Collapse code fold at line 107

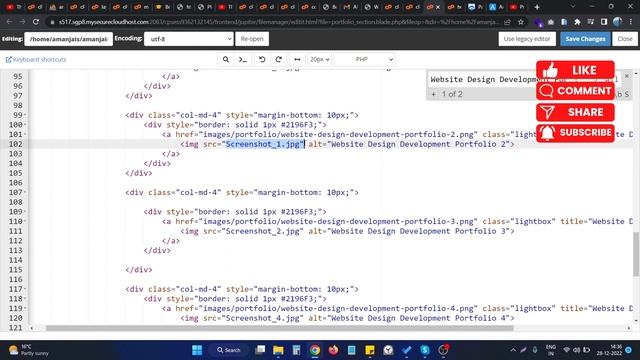[26, 192]
